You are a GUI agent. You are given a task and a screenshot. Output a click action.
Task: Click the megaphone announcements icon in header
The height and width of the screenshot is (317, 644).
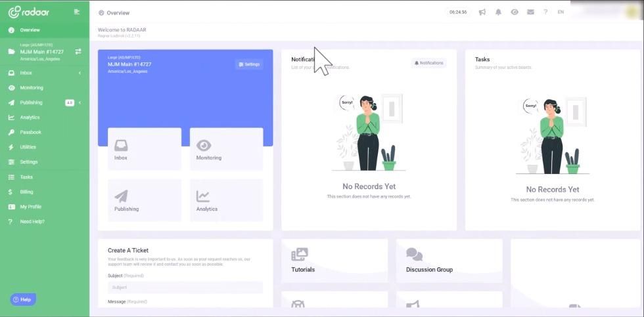click(x=482, y=12)
